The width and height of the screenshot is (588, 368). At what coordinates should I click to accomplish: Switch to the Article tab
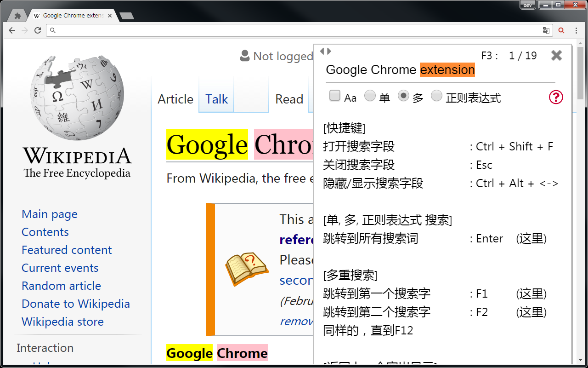(x=175, y=99)
